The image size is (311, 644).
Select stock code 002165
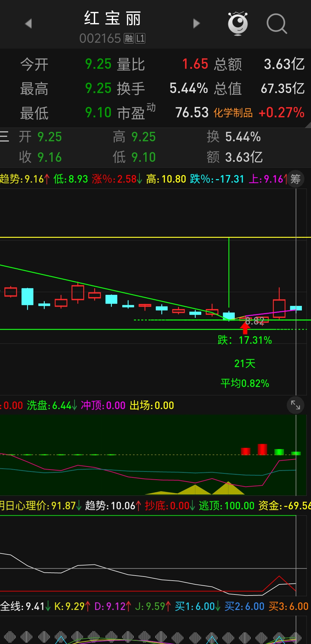pos(100,38)
